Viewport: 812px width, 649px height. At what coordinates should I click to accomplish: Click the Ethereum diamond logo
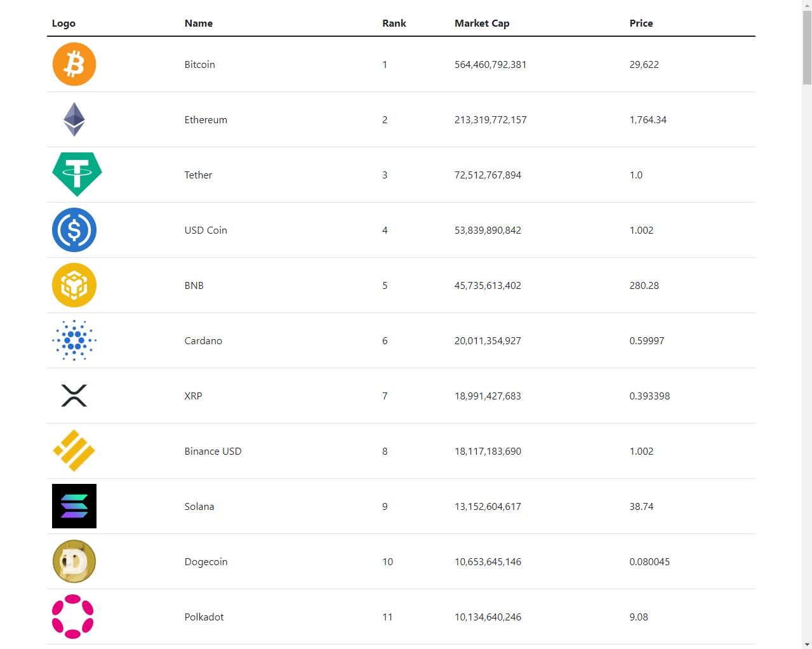(x=74, y=119)
